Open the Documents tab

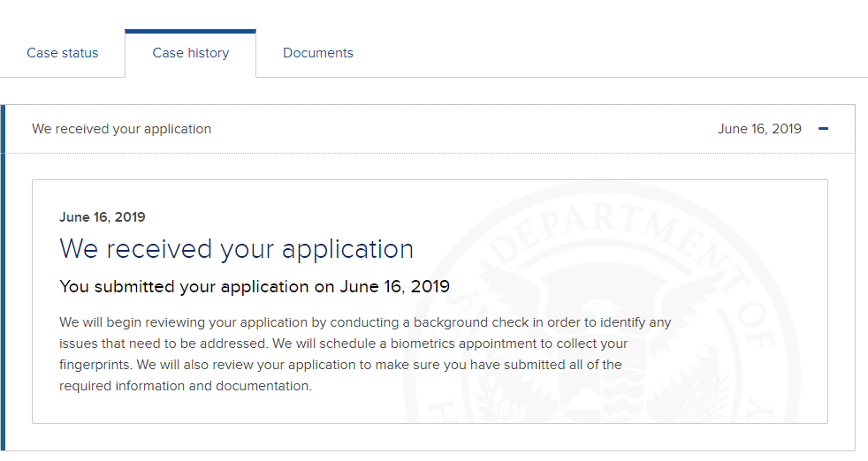[317, 53]
